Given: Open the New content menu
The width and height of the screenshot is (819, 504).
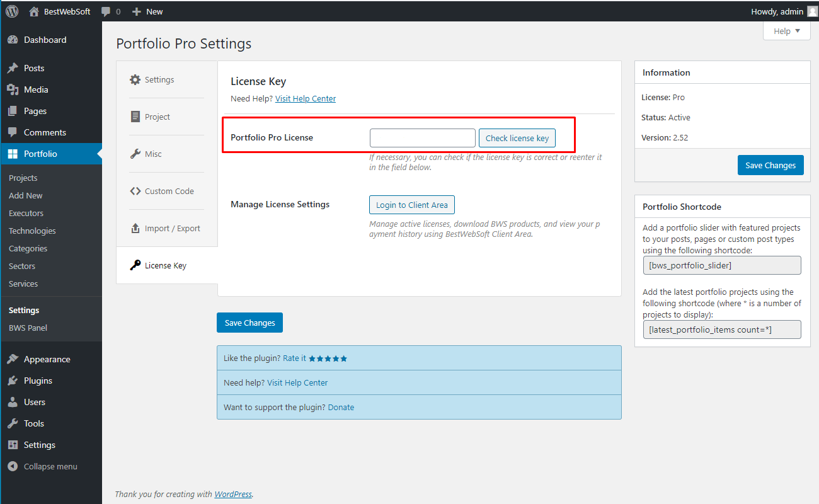Looking at the screenshot, I should coord(147,11).
